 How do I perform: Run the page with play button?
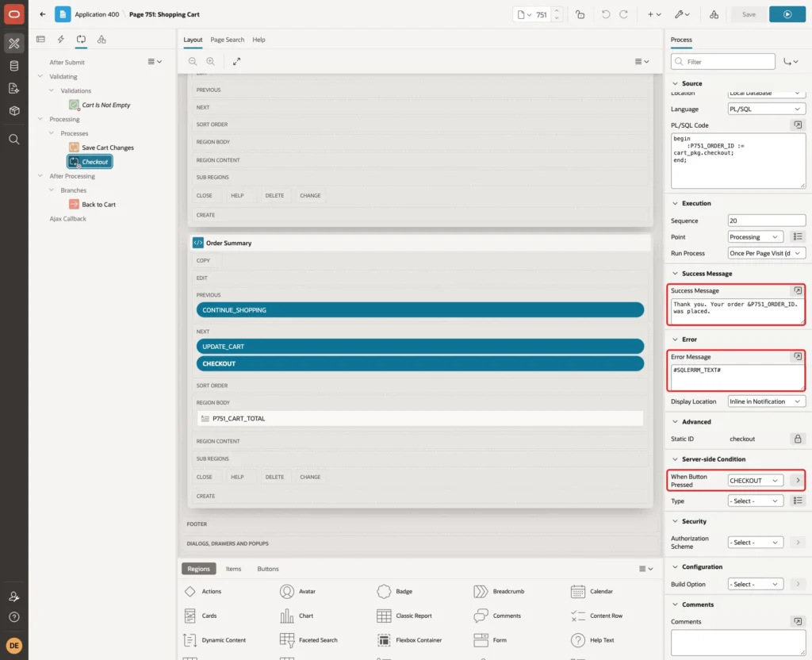[x=787, y=14]
